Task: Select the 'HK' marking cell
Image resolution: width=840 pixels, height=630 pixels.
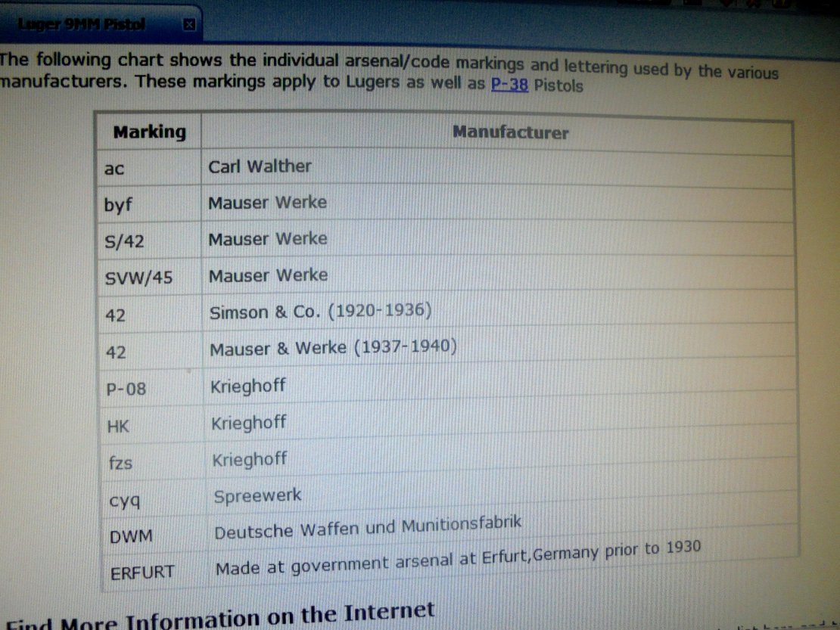Action: 152,425
